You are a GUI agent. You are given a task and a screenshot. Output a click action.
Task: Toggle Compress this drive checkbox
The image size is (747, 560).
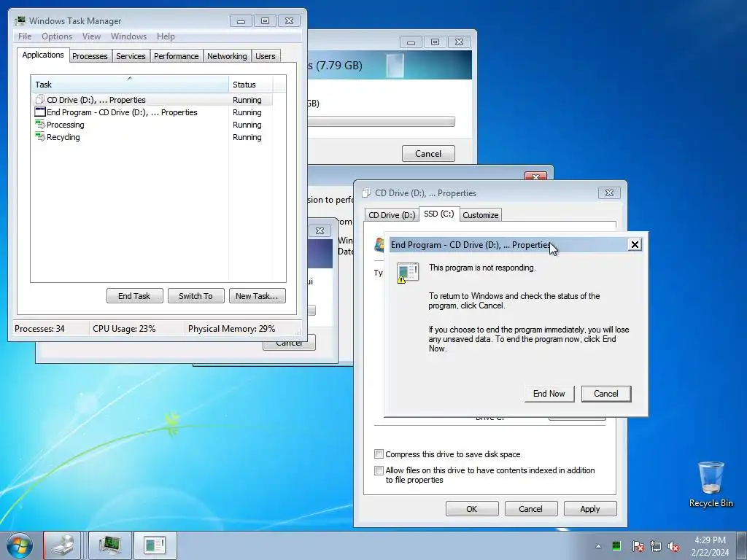point(379,454)
